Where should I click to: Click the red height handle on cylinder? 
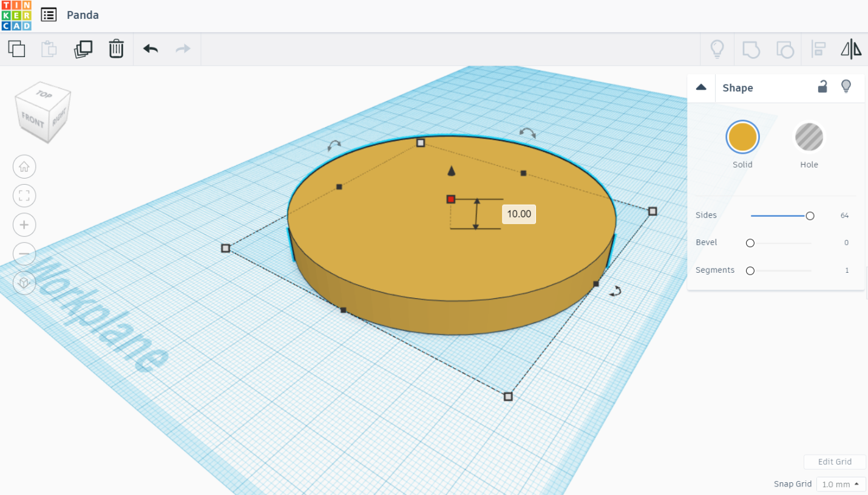click(451, 199)
